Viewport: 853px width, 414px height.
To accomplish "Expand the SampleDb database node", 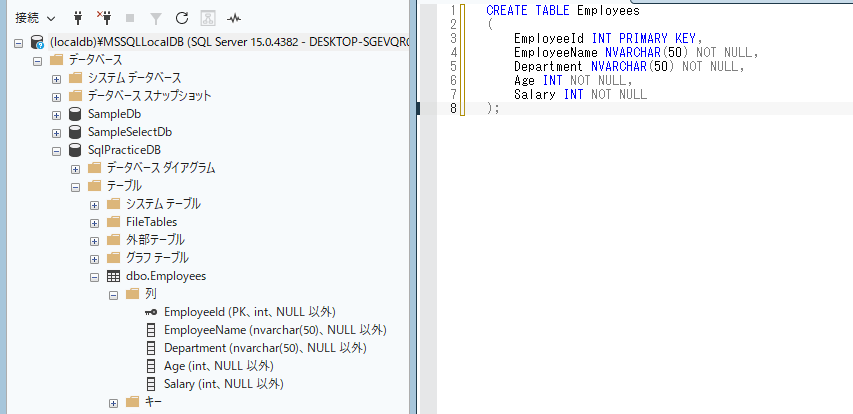I will [57, 115].
